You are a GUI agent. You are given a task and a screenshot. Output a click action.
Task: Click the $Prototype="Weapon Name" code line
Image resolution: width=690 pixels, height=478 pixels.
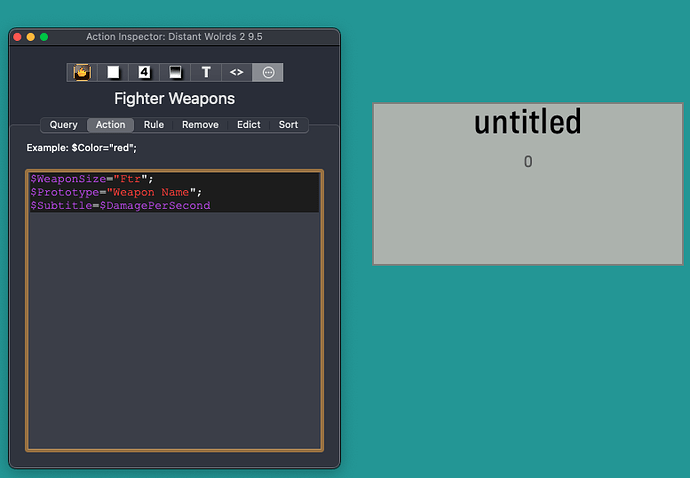[116, 192]
